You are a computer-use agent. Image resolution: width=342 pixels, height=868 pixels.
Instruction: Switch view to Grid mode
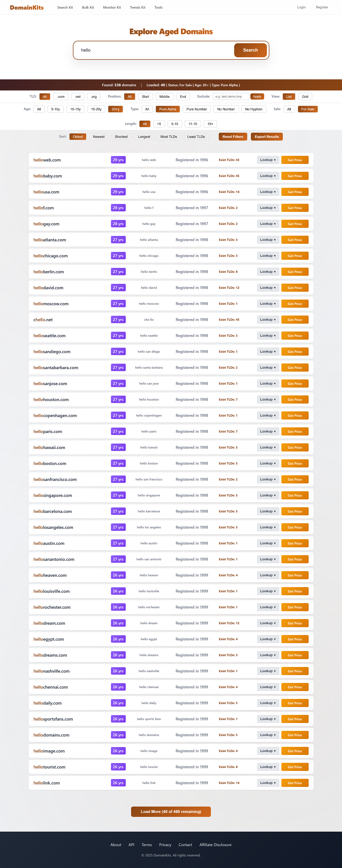click(305, 96)
